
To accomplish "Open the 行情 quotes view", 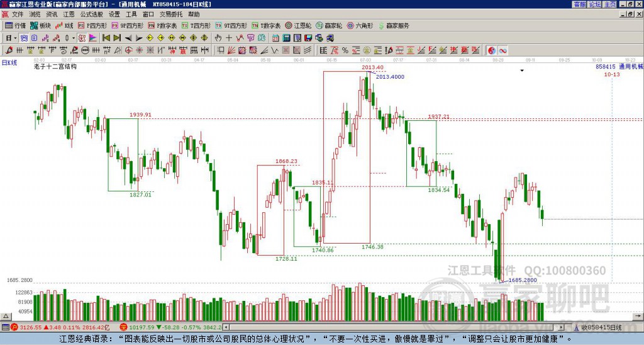I will (x=15, y=25).
